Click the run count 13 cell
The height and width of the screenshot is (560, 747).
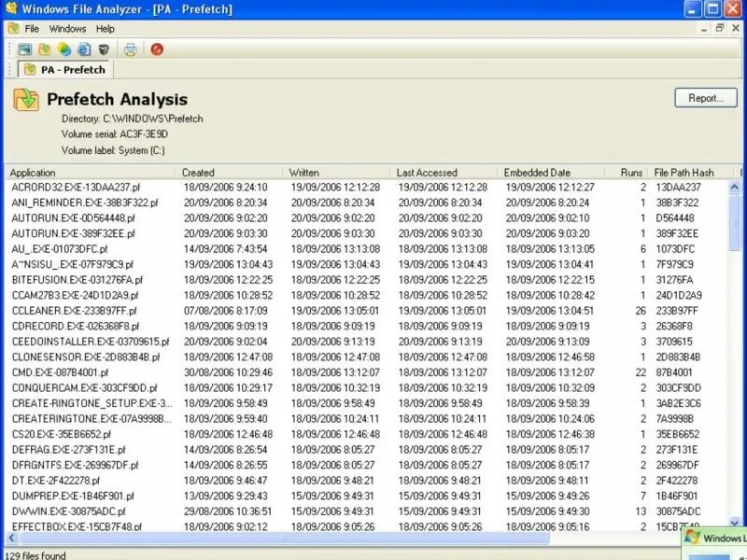(x=641, y=511)
